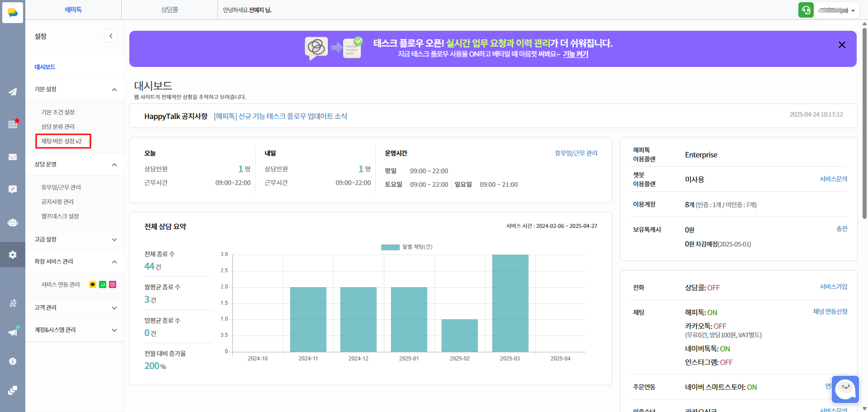Image resolution: width=868 pixels, height=412 pixels.
Task: Close the task flow banner
Action: click(x=842, y=45)
